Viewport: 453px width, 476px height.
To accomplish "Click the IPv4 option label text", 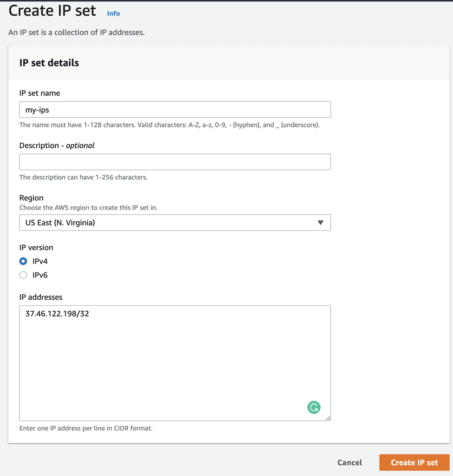I will [x=40, y=261].
